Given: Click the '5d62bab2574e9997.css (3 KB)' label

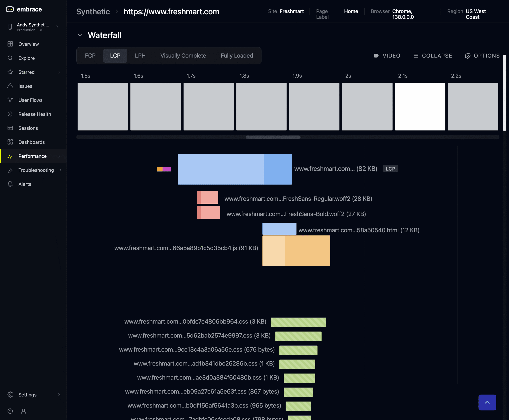Looking at the screenshot, I should (x=199, y=335).
